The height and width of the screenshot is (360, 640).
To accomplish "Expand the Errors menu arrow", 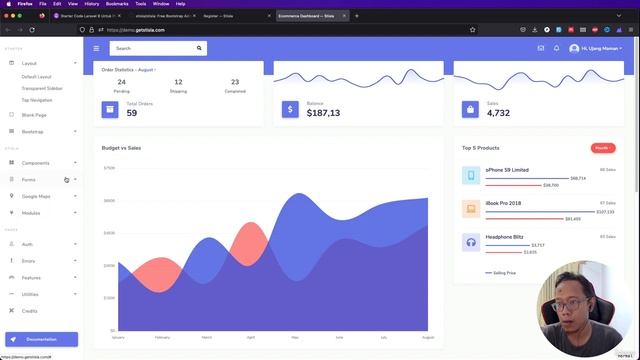I will coord(75,260).
